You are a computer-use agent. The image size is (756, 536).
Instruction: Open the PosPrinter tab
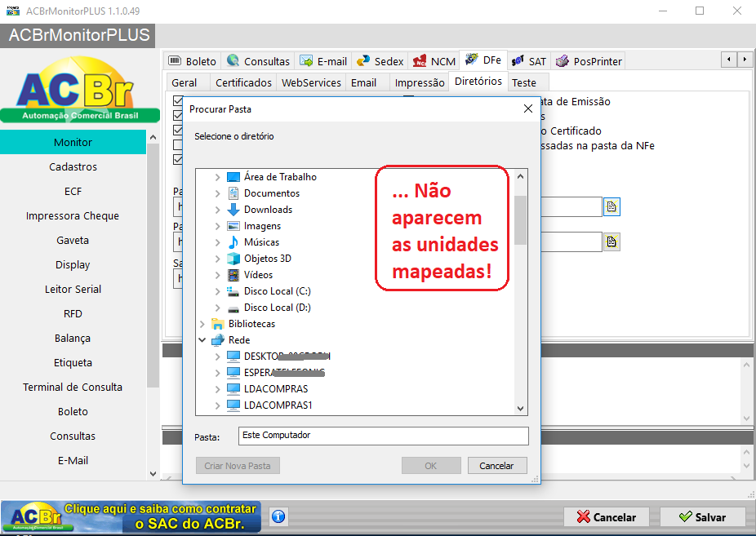pos(588,61)
